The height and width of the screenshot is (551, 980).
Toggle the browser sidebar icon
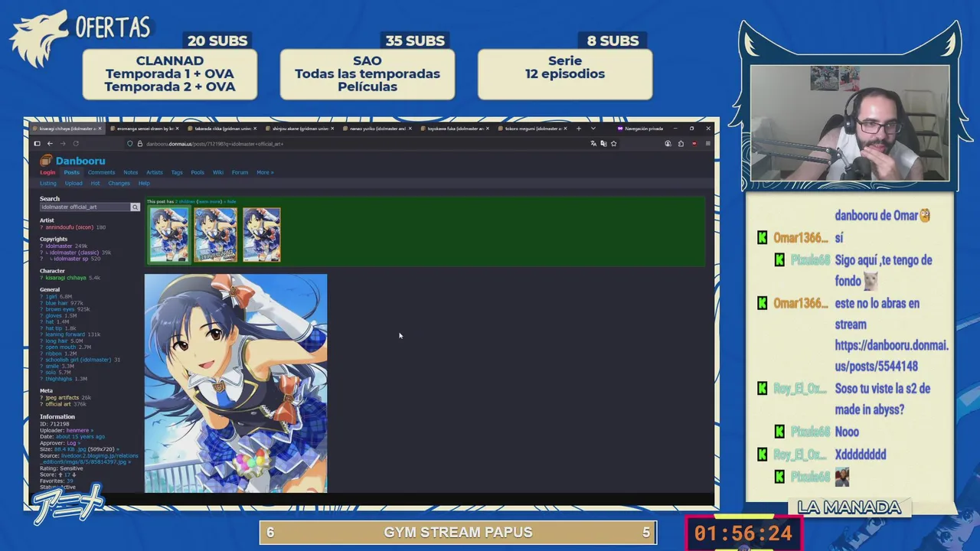point(37,144)
